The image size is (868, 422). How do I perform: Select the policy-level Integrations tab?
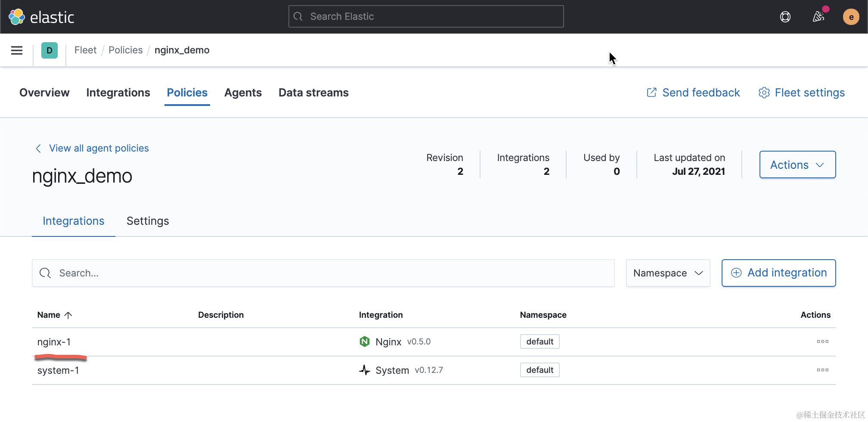point(73,221)
